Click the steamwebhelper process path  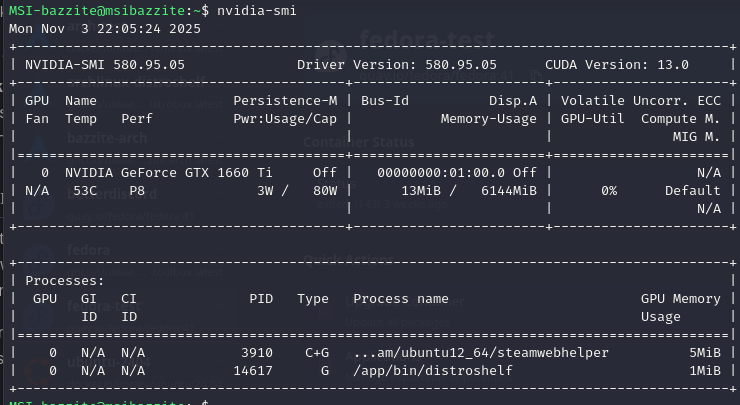(481, 353)
